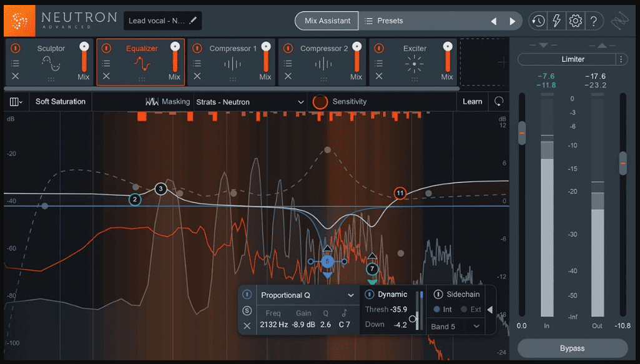Open the help question mark
Screen dimensions: 640x364
[x=594, y=21]
